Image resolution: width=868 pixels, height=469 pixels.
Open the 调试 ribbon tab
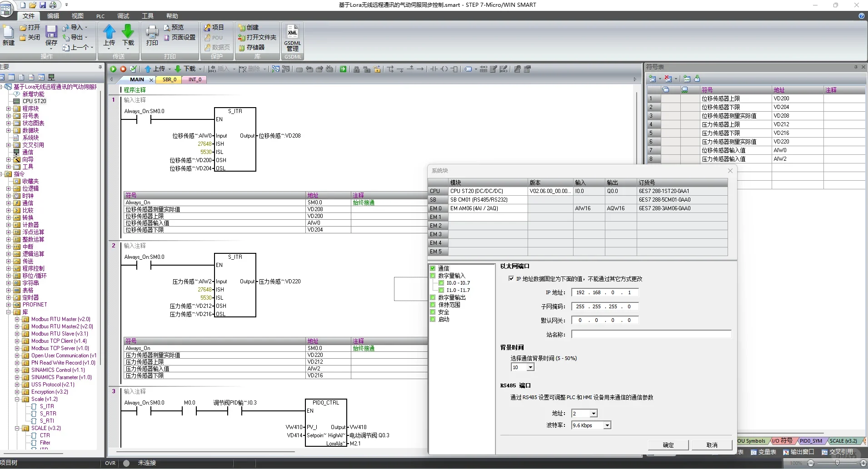[123, 16]
